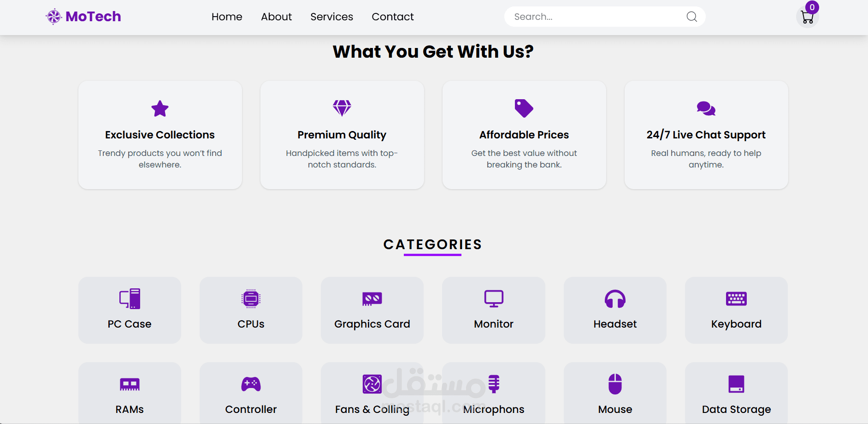868x424 pixels.
Task: Open the shopping cart icon
Action: point(807,18)
